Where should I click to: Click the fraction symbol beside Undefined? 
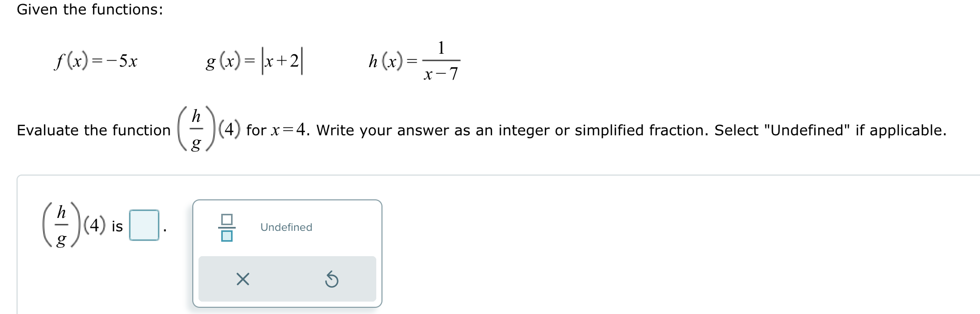coord(226,227)
